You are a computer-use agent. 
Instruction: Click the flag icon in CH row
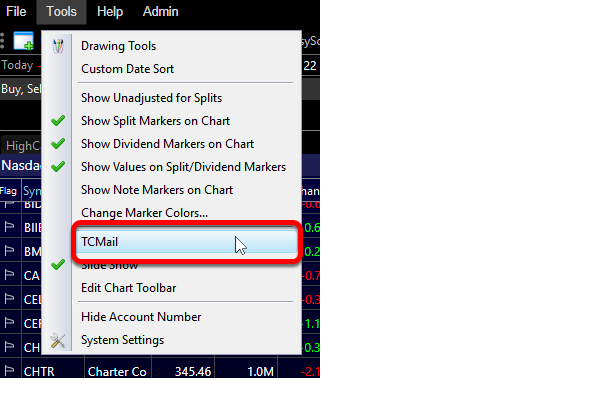9,347
